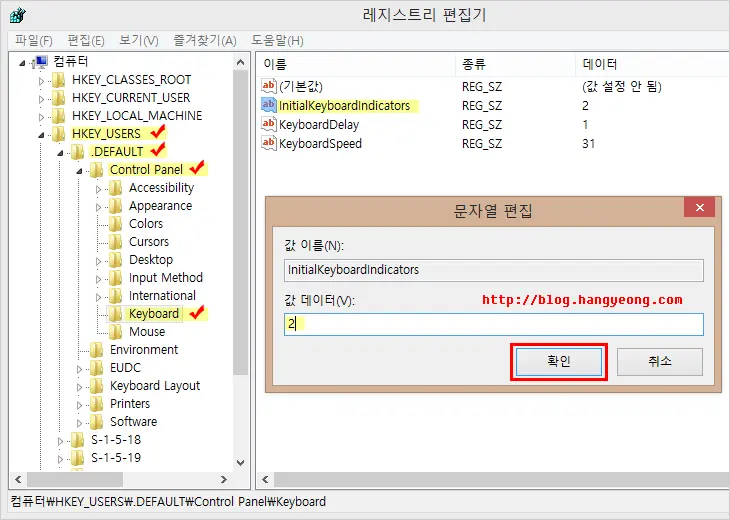Collapse the .DEFAULT node

[60, 153]
